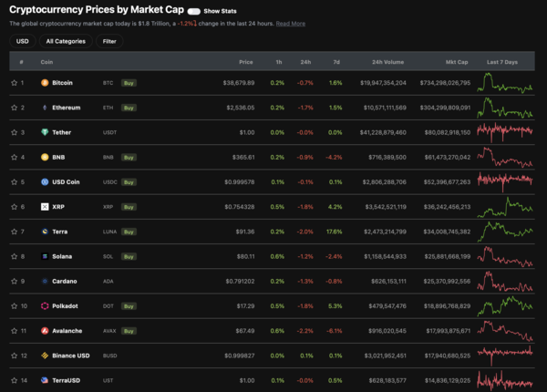
Task: Click the Bitcoin coin logo
Action: [45, 83]
